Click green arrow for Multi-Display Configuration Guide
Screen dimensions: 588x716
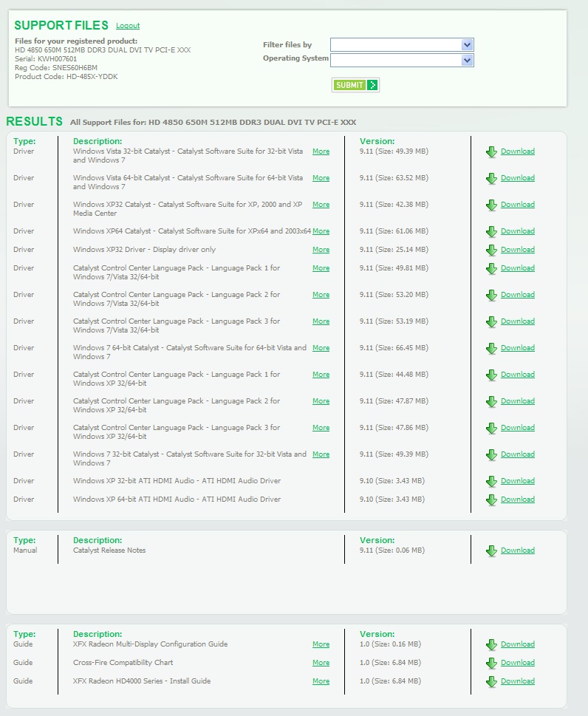[492, 645]
